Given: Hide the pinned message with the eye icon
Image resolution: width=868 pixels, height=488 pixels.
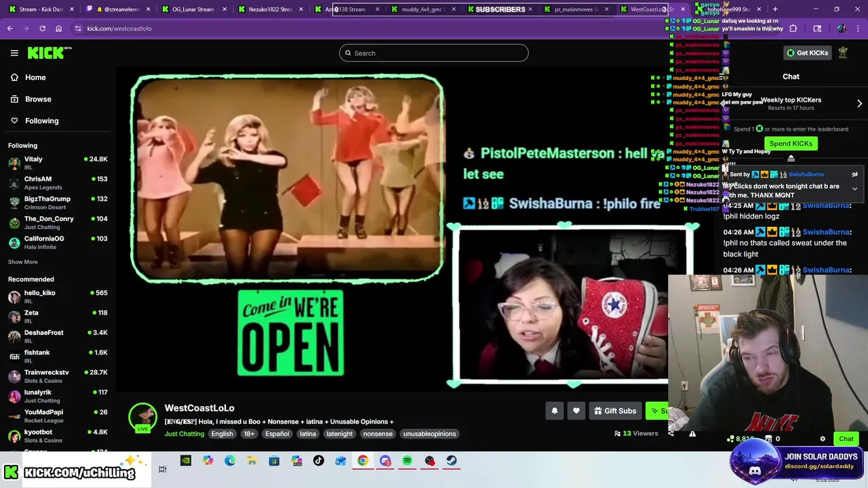Looking at the screenshot, I should click(x=854, y=175).
